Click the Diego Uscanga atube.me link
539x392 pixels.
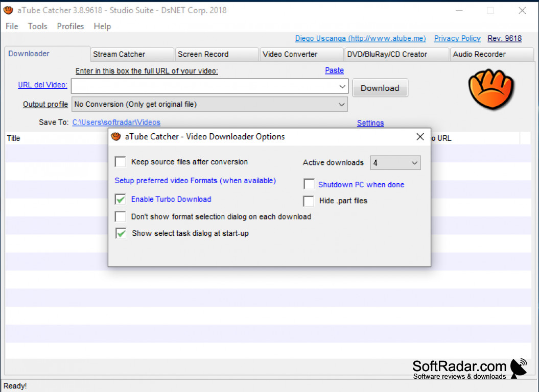[x=360, y=38]
